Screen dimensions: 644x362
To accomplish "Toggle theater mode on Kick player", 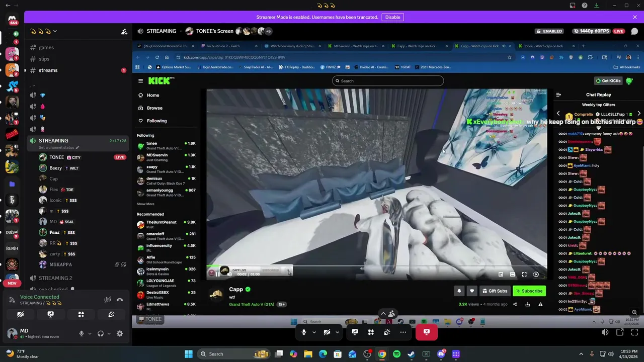I will click(512, 274).
